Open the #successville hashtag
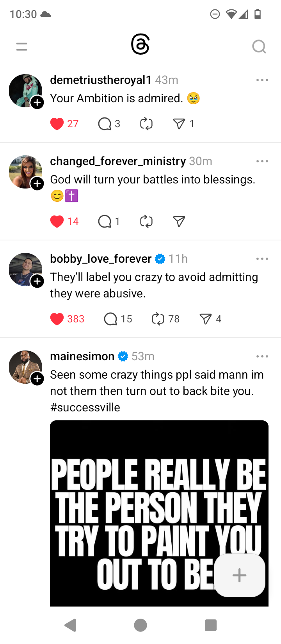 pyautogui.click(x=85, y=407)
